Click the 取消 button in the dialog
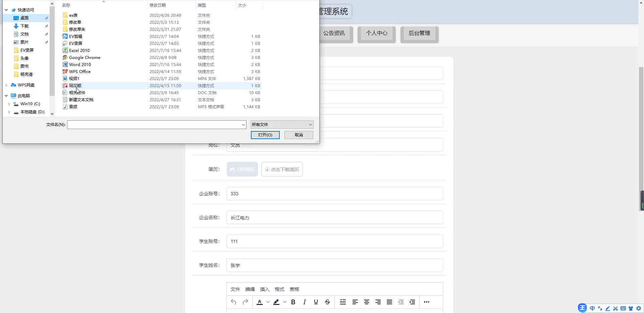 point(299,135)
